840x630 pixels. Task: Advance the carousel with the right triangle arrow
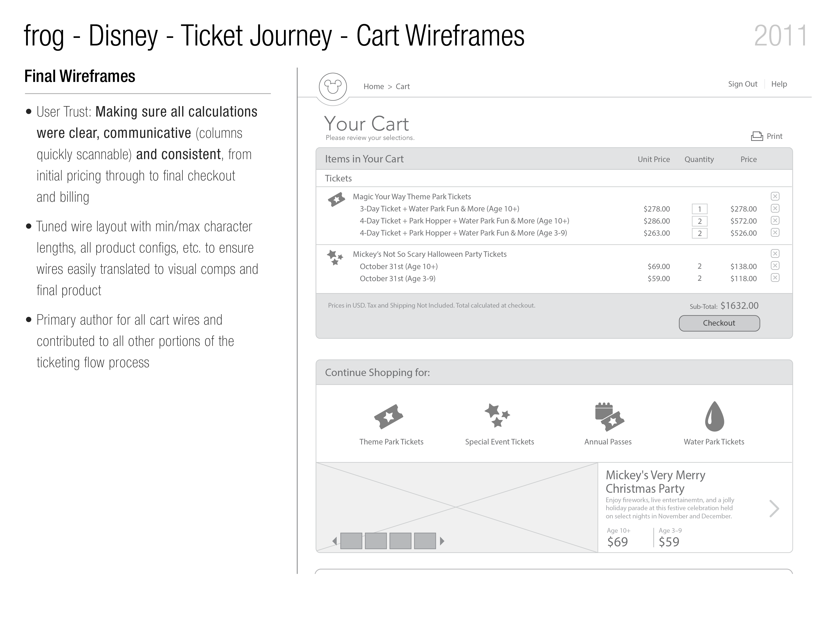tap(442, 541)
